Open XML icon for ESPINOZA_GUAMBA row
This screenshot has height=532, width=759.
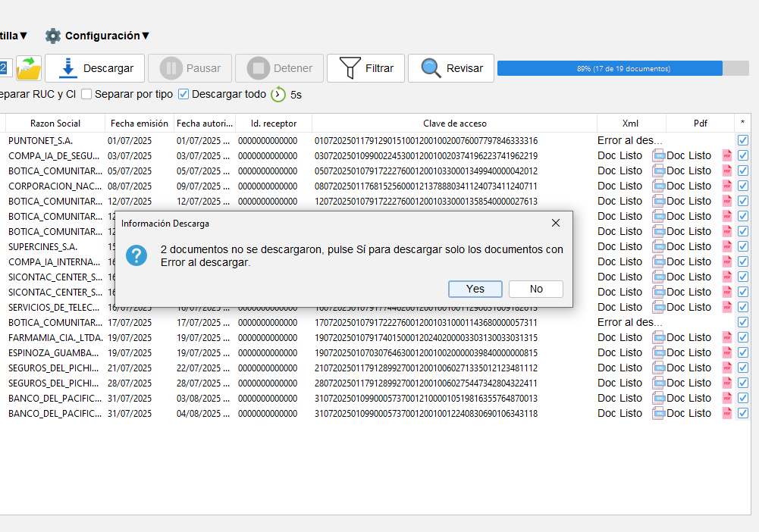click(658, 352)
